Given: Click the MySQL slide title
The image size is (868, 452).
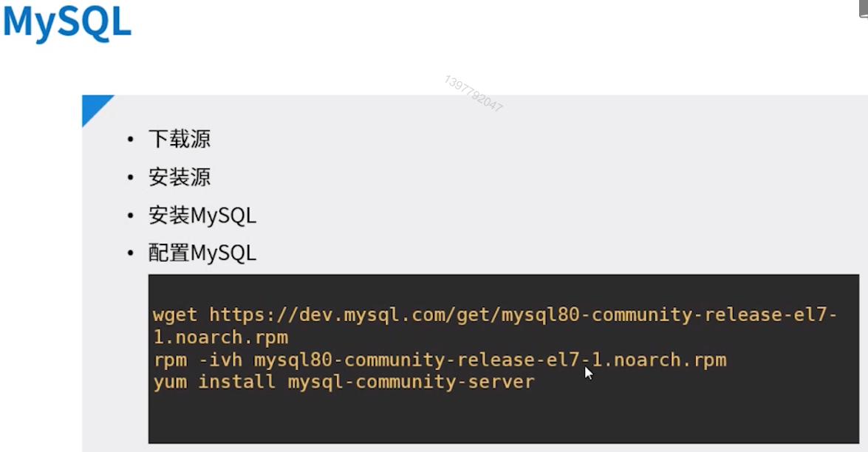Looking at the screenshot, I should pos(67,23).
